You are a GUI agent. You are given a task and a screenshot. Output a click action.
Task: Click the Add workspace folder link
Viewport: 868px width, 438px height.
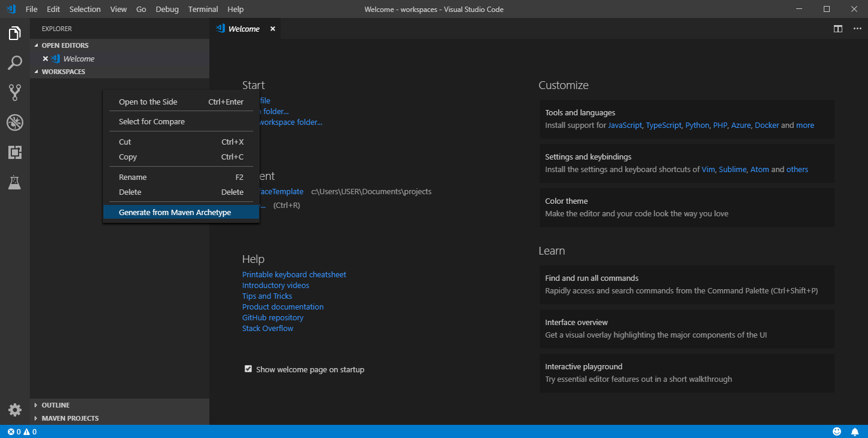pos(291,122)
